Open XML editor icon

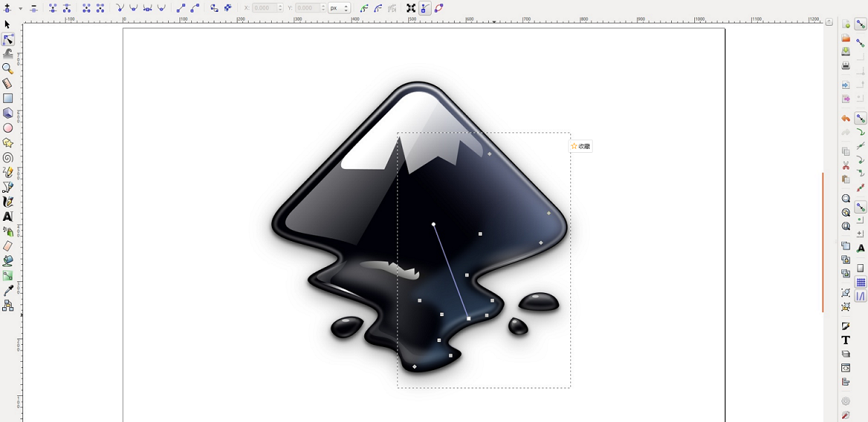tap(846, 368)
